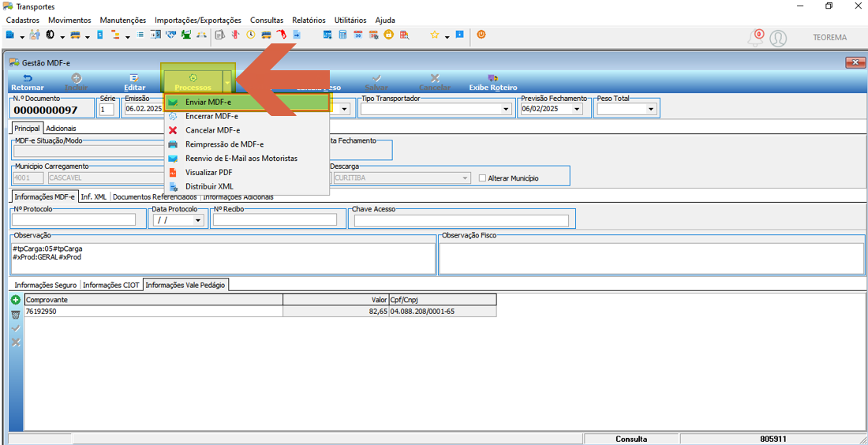Click the blue info square toolbar icon

tap(460, 35)
